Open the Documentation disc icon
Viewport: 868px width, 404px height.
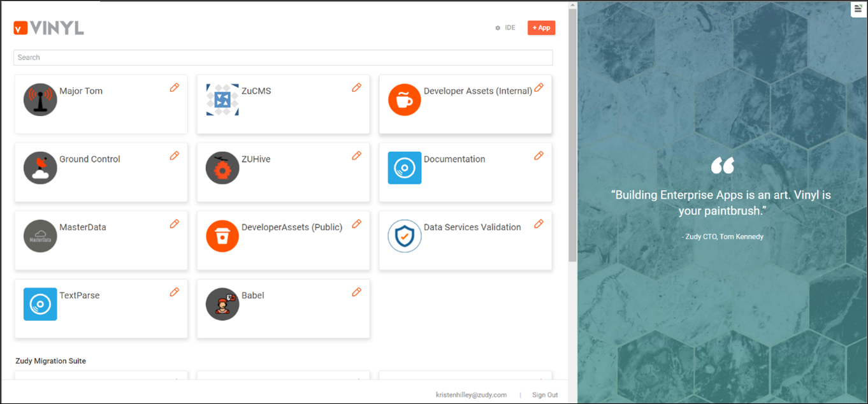405,168
